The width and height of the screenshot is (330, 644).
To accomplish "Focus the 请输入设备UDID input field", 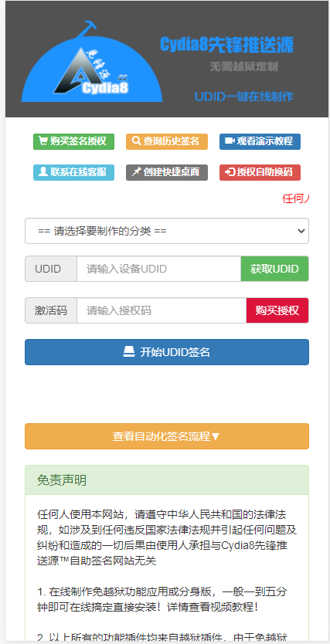I will (158, 269).
